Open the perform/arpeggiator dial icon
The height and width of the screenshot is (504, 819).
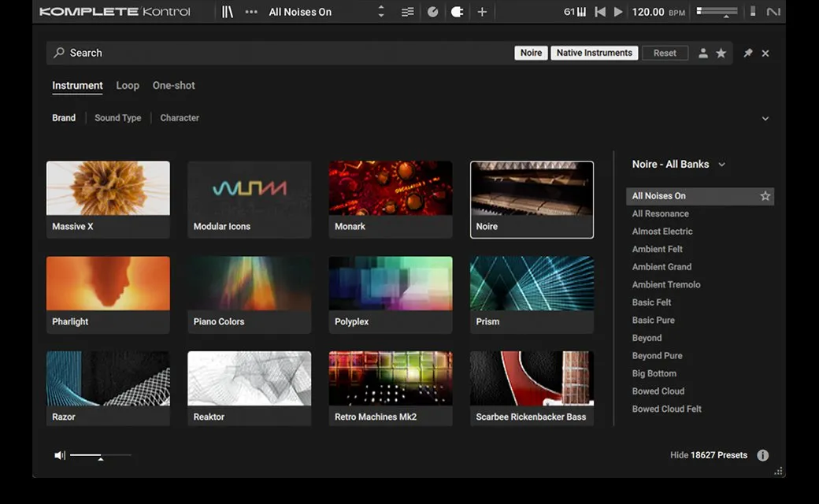click(434, 11)
